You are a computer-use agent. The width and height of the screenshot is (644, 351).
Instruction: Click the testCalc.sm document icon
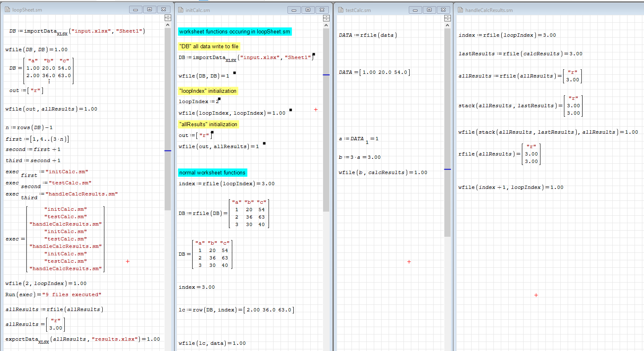coord(340,10)
